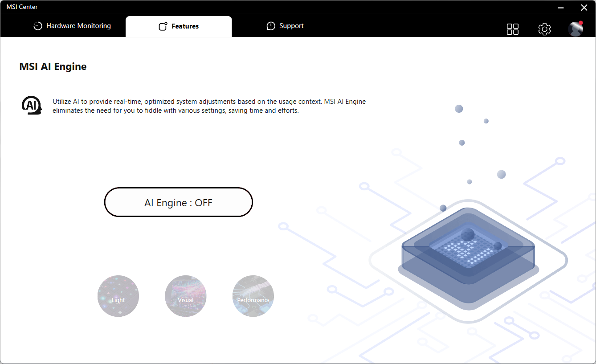Select the Performance mode circle
The width and height of the screenshot is (596, 364).
tap(253, 296)
